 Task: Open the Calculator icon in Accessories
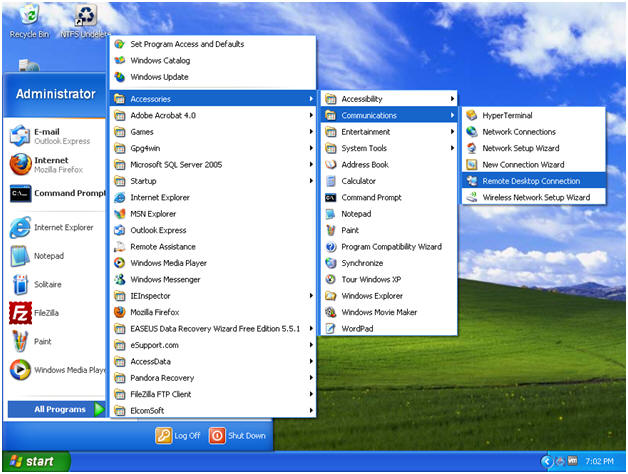[330, 181]
